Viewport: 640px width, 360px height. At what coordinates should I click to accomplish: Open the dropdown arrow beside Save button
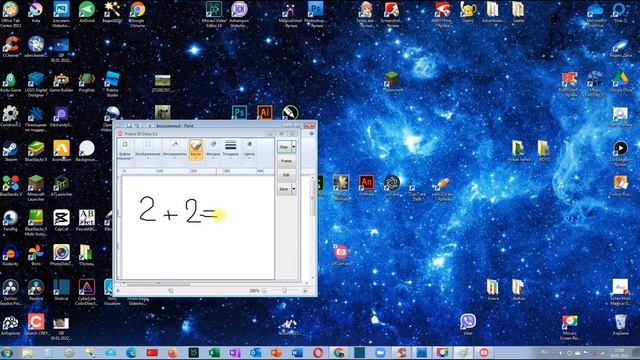coord(293,189)
